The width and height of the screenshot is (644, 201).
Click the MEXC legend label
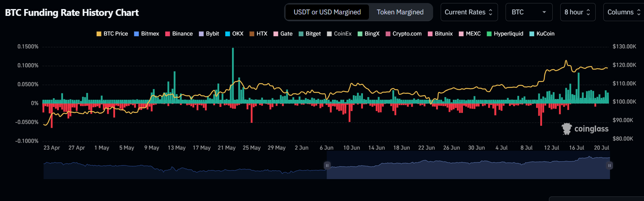pyautogui.click(x=473, y=34)
